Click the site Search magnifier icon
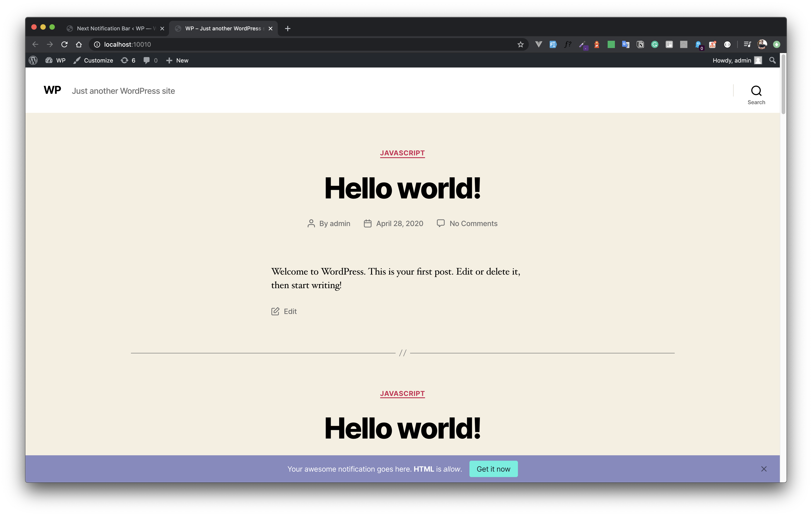 pos(756,91)
